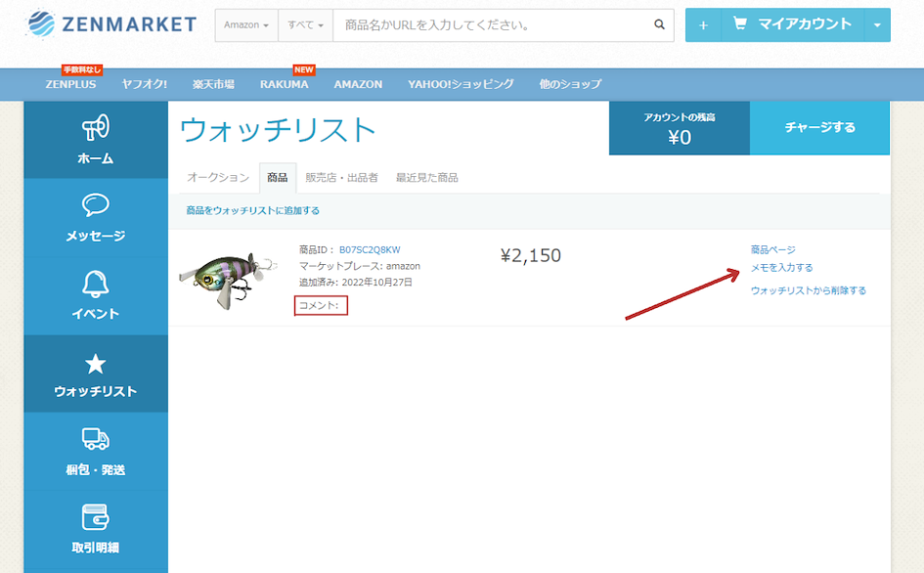Switch to the 商品 tab
This screenshot has height=573, width=924.
click(278, 177)
